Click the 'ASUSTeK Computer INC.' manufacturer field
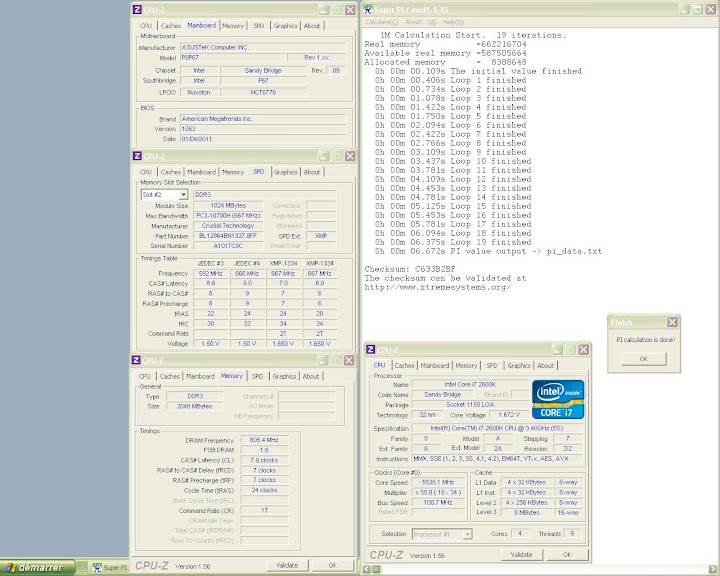The image size is (720, 576). pyautogui.click(x=263, y=47)
